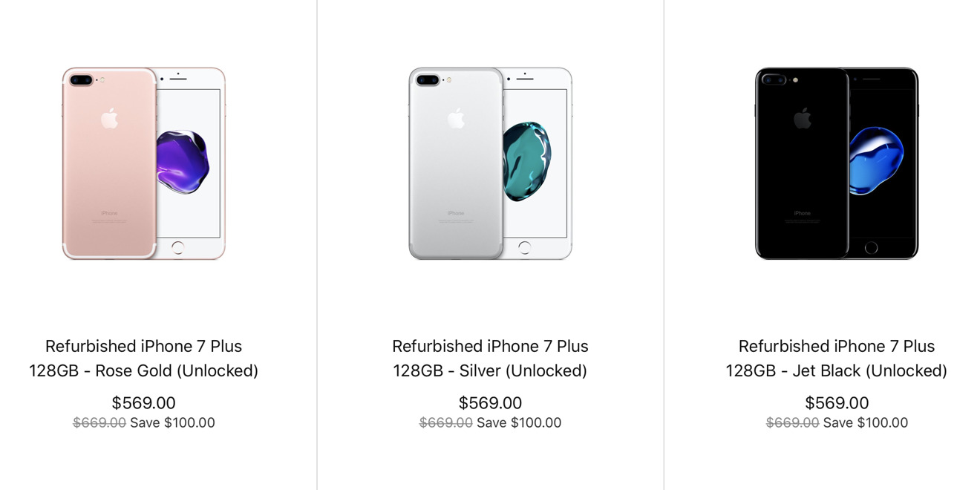Click the $569.00 price under Jet Black

pyautogui.click(x=837, y=403)
